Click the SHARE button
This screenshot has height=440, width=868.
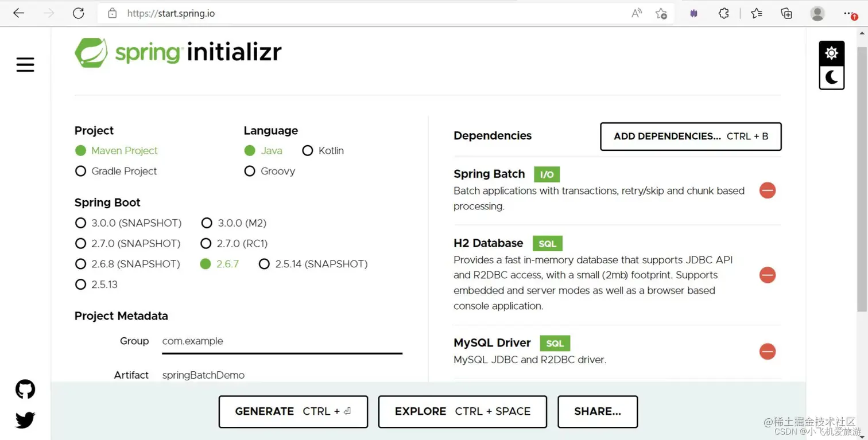(x=598, y=412)
